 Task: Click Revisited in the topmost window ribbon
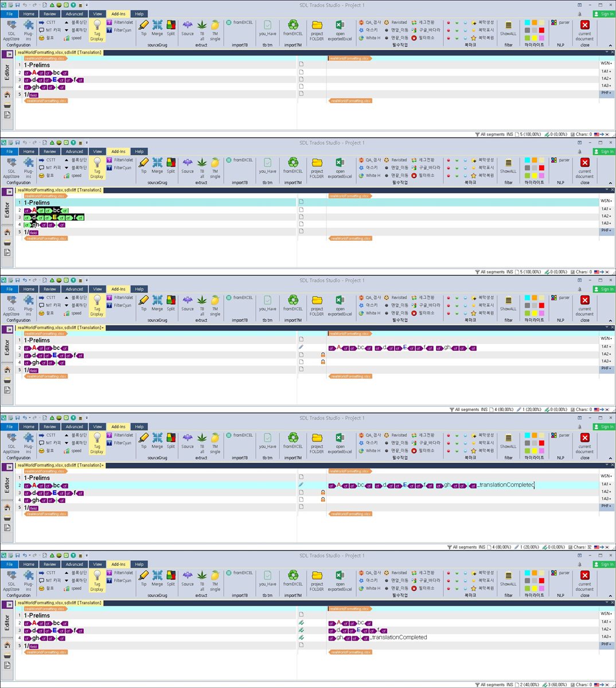coord(395,23)
